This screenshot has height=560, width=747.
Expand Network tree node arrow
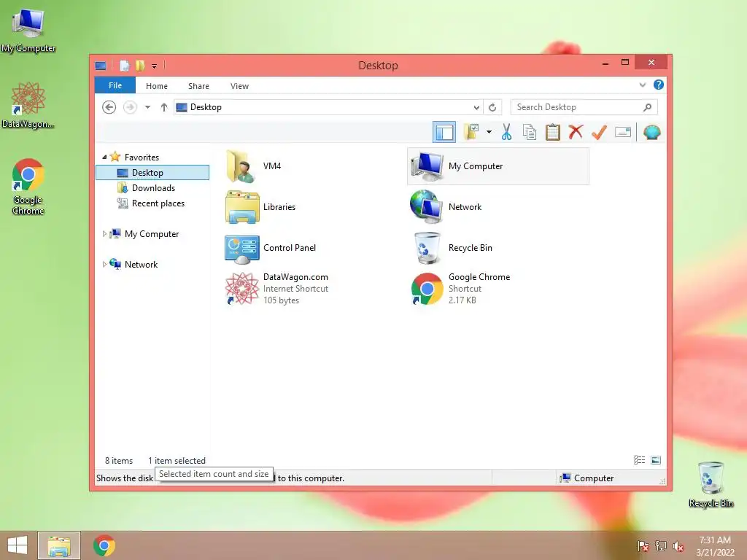104,264
